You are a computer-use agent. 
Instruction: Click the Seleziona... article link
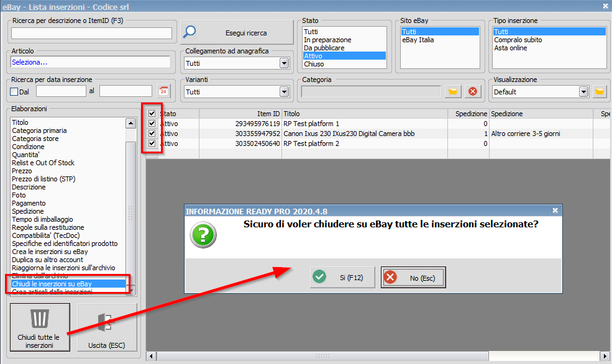click(29, 62)
